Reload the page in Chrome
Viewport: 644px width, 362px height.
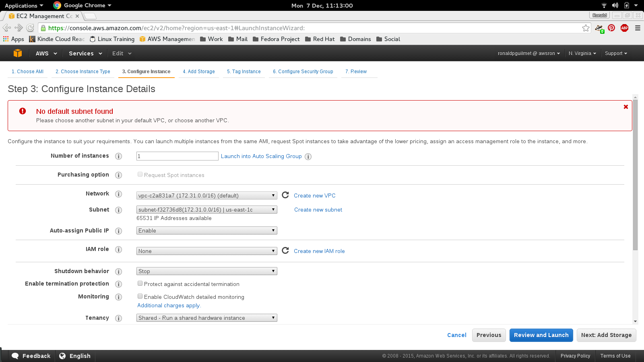(30, 28)
